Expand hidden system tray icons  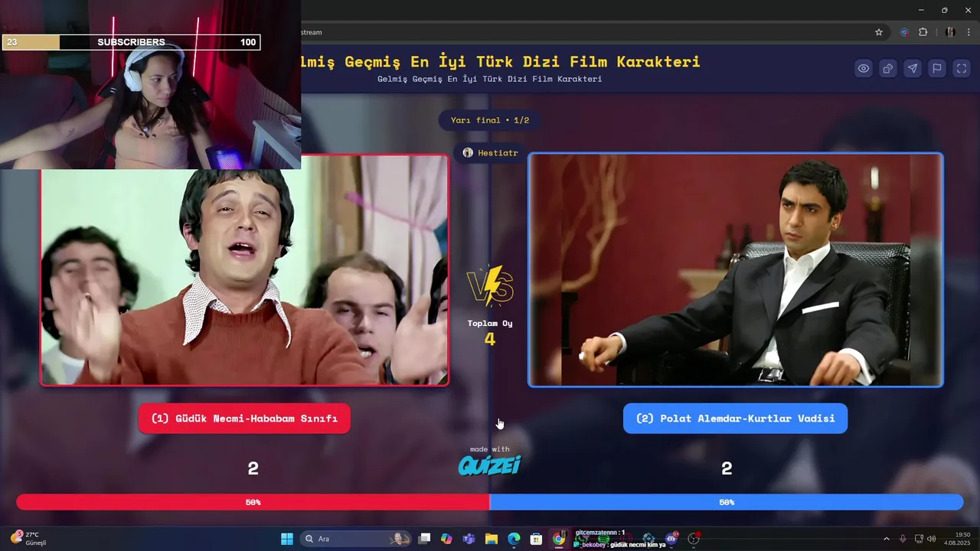pos(887,539)
